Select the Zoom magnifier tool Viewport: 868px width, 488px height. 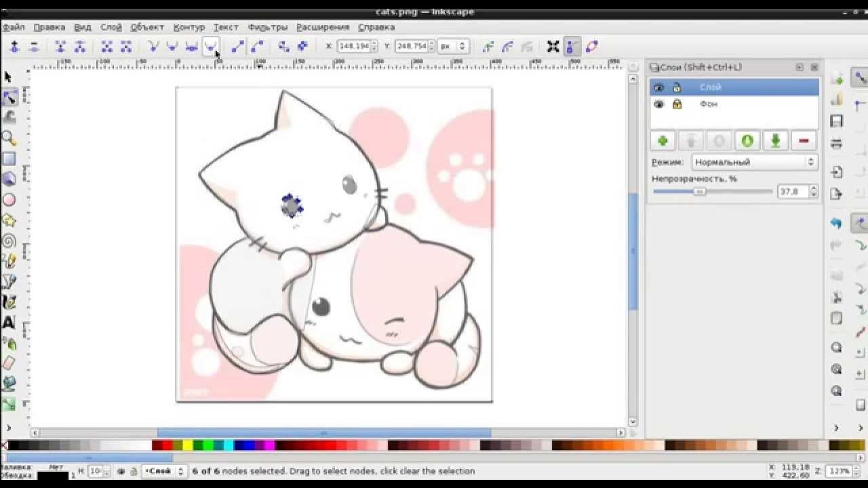[9, 139]
